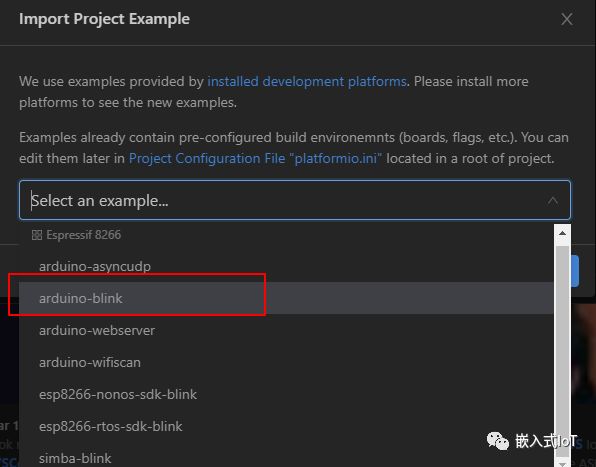The height and width of the screenshot is (467, 596).
Task: Click the blue Import button edge behind the dropdown
Action: pyautogui.click(x=574, y=271)
